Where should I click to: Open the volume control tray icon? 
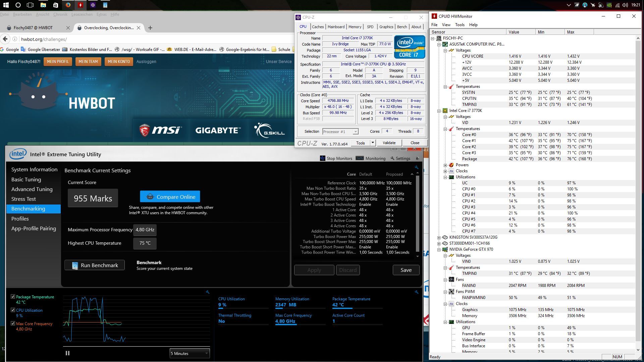click(625, 5)
